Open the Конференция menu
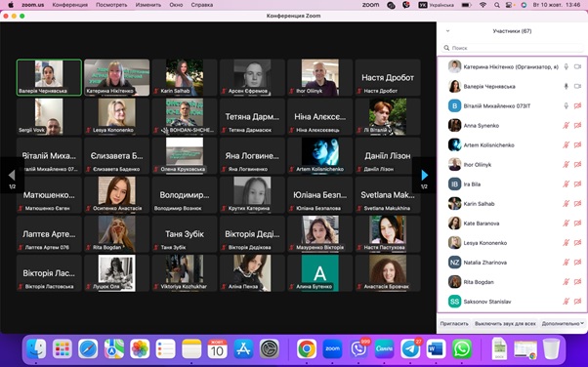Image resolution: width=588 pixels, height=367 pixels. click(x=70, y=5)
